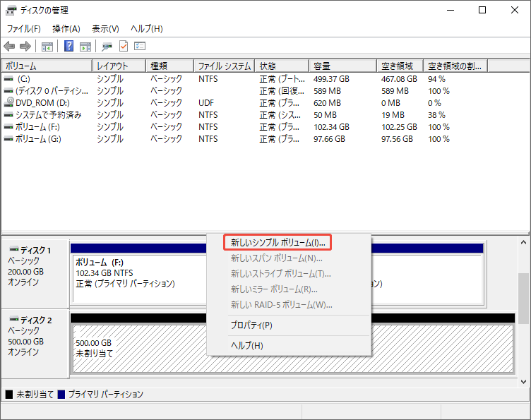531x420 pixels.
Task: Sort by the ファイル システム column header
Action: pos(225,66)
